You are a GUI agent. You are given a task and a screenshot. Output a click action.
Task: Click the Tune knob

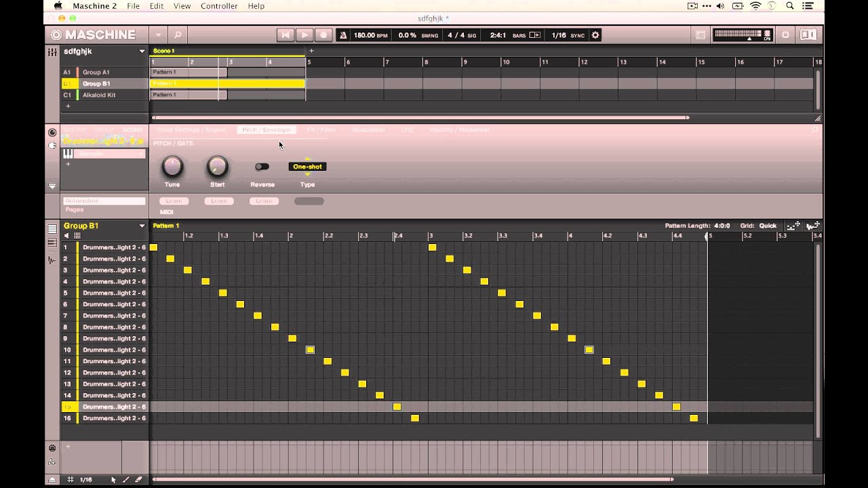(x=172, y=166)
